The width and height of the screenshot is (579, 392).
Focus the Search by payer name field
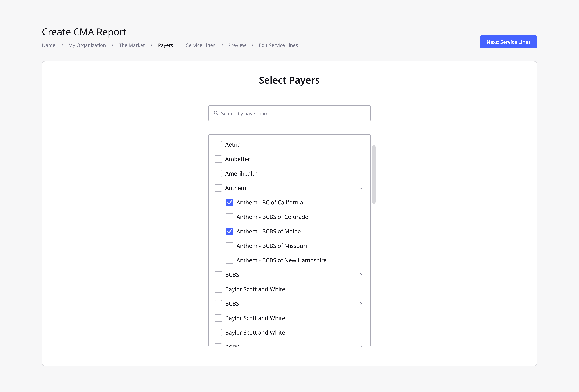[x=289, y=113]
